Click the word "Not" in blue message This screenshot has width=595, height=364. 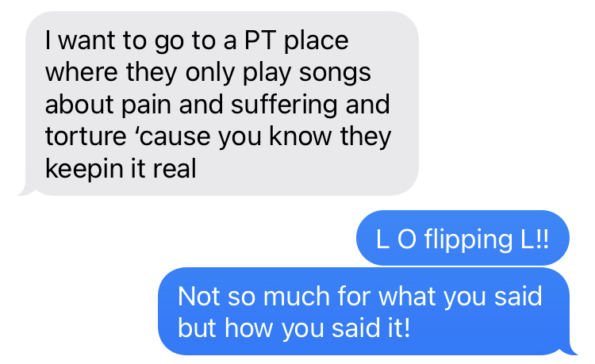pyautogui.click(x=199, y=296)
